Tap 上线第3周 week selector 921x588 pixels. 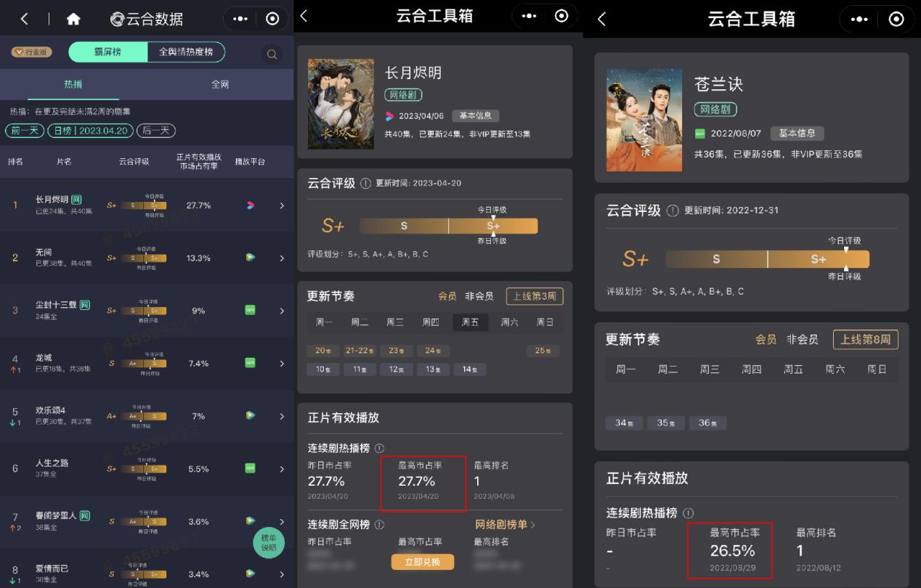[x=535, y=296]
